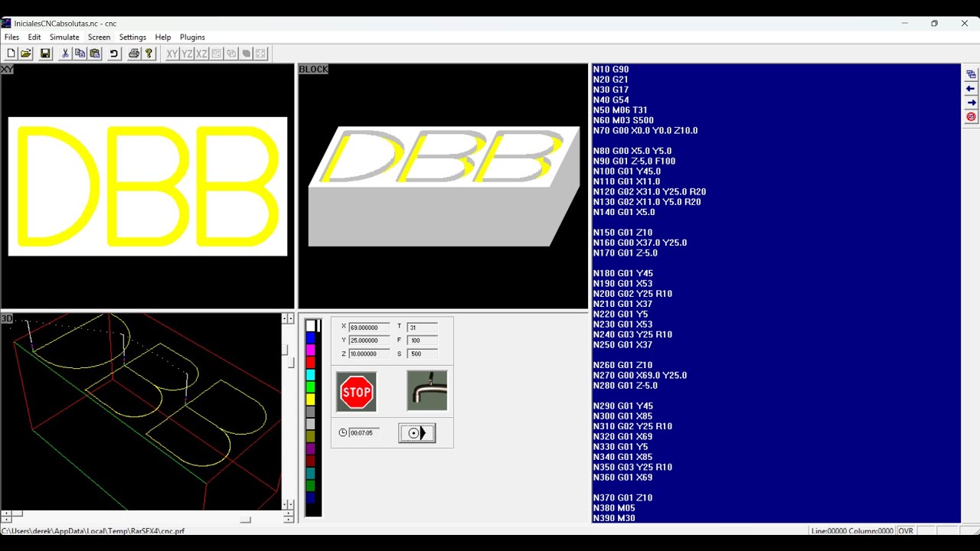
Task: Undo the last edit with the undo arrow
Action: coord(114,54)
